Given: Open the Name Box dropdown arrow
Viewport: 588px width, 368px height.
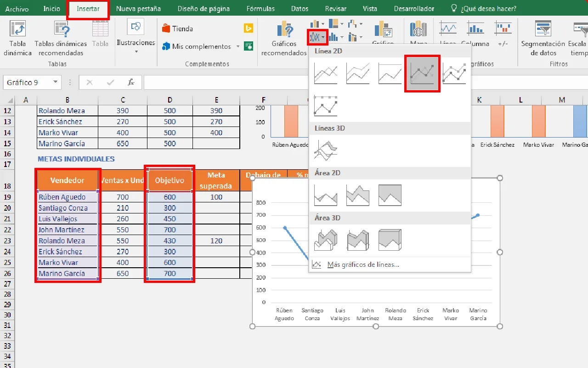Looking at the screenshot, I should (56, 82).
